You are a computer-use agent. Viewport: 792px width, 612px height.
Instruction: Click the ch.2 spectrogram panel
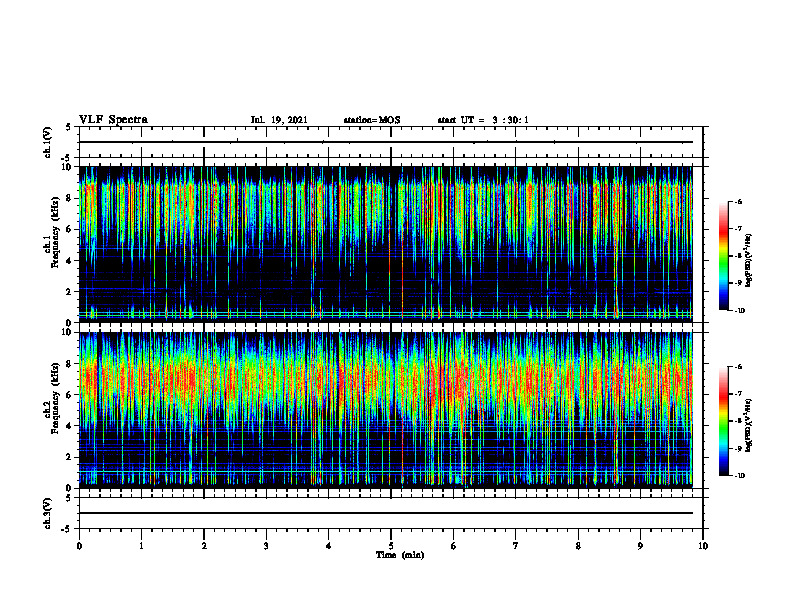pyautogui.click(x=386, y=410)
